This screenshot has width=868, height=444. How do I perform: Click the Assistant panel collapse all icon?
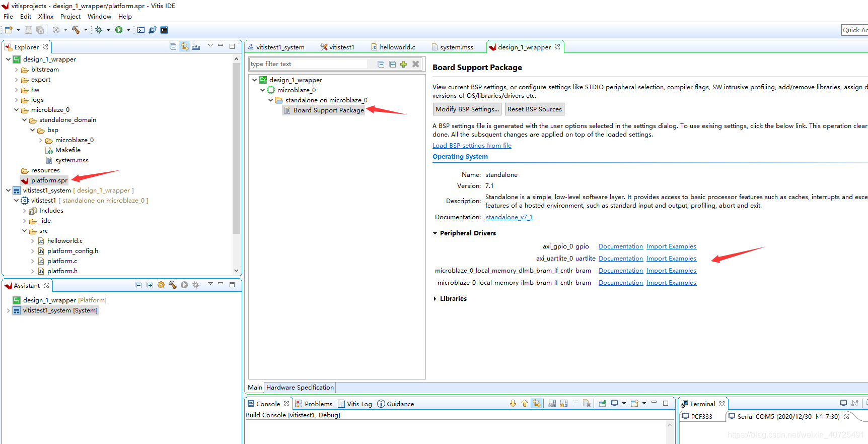coord(138,285)
